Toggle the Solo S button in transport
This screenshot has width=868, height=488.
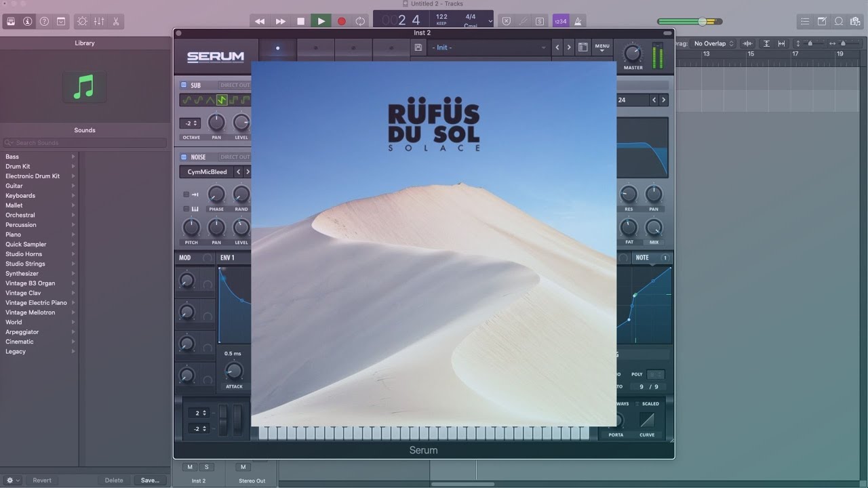coord(540,21)
